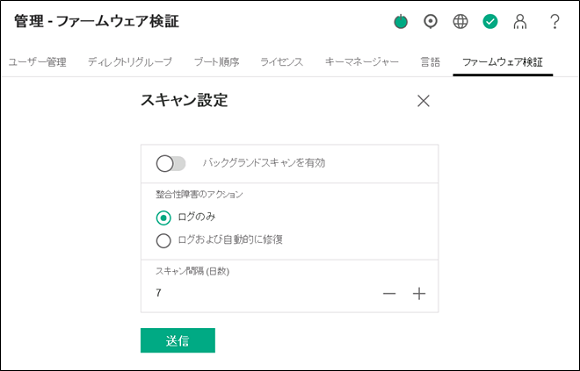Image resolution: width=580 pixels, height=371 pixels.
Task: Select ログおよび自動的に修復 radio option
Action: coord(163,240)
